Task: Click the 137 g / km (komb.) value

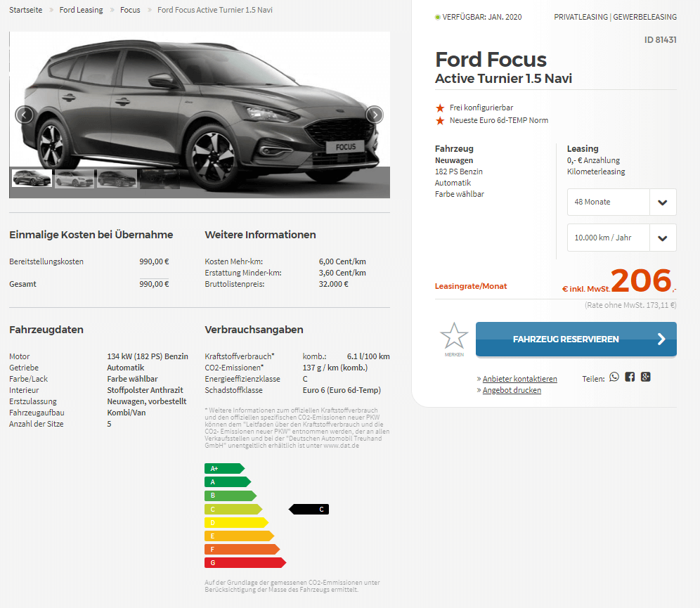Action: 335,368
